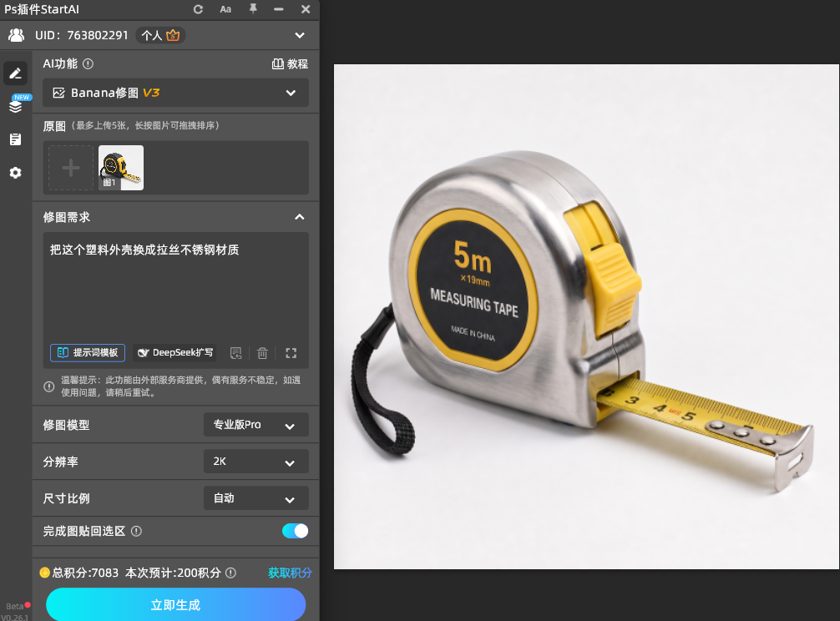Add a source image with the plus box
This screenshot has height=621, width=840.
pyautogui.click(x=71, y=168)
